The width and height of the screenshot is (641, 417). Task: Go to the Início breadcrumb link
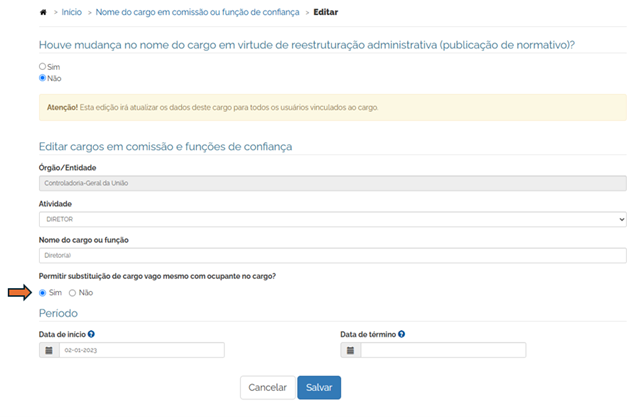(70, 12)
